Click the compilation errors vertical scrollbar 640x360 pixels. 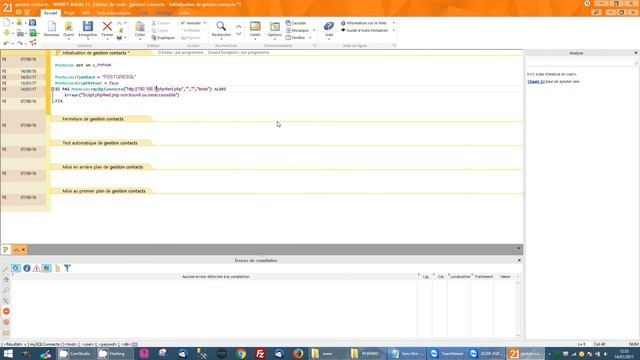point(518,309)
